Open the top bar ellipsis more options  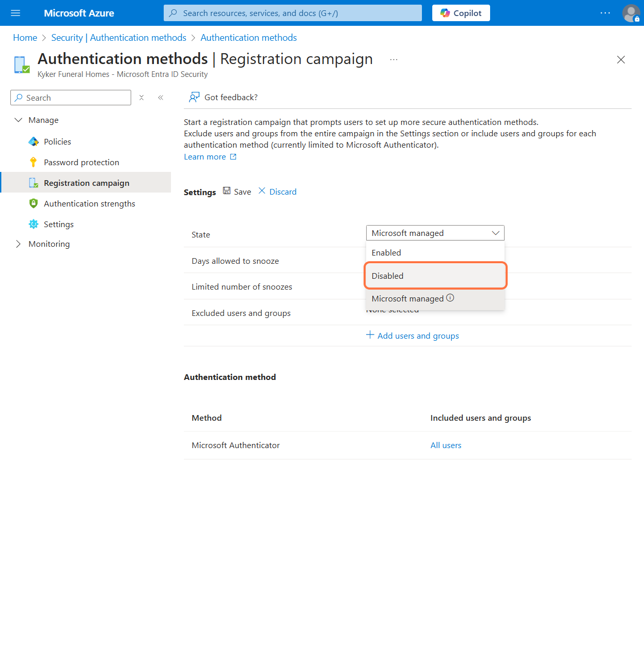(x=605, y=13)
